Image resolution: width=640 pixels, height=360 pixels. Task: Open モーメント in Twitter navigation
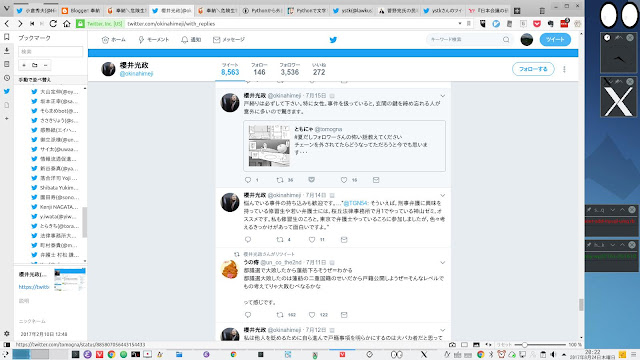pos(153,40)
